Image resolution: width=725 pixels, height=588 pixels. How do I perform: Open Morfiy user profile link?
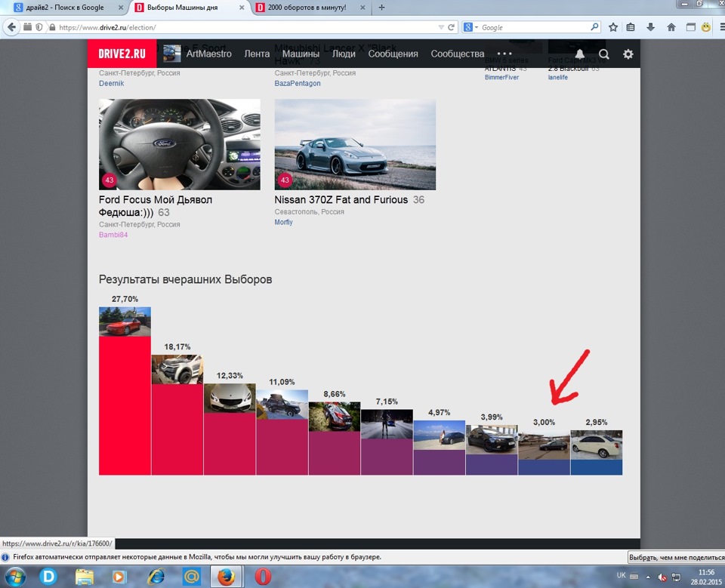tap(283, 222)
